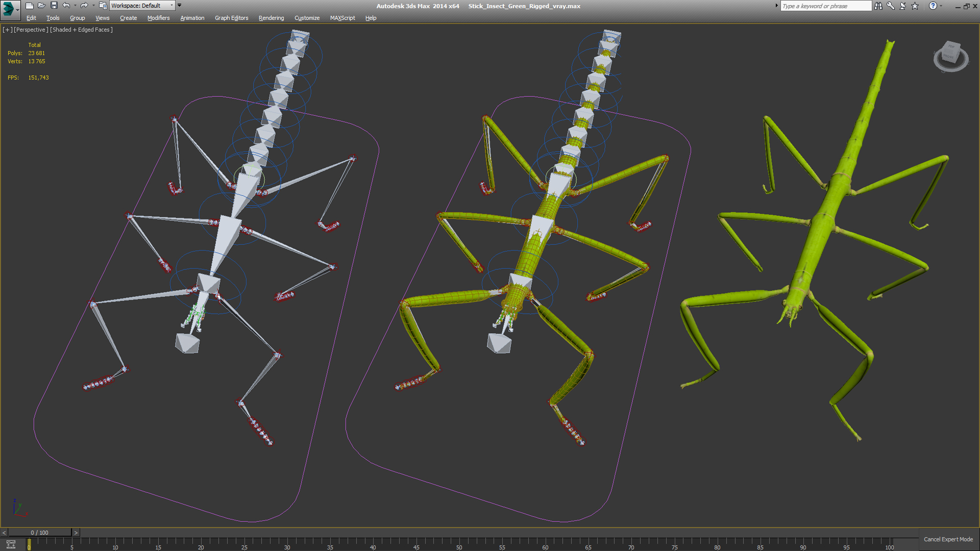This screenshot has height=551, width=980.
Task: Click the keyword search input field
Action: 826,6
